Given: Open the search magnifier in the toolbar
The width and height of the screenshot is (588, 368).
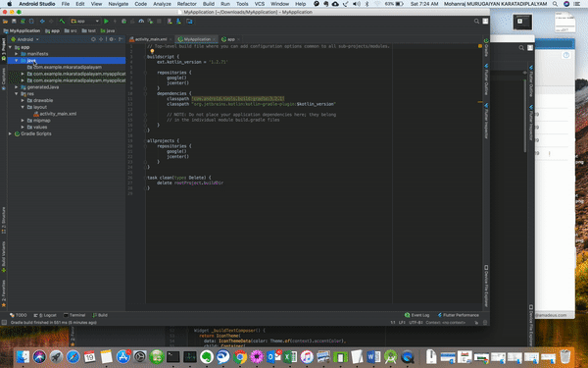Looking at the screenshot, I should coord(476,22).
